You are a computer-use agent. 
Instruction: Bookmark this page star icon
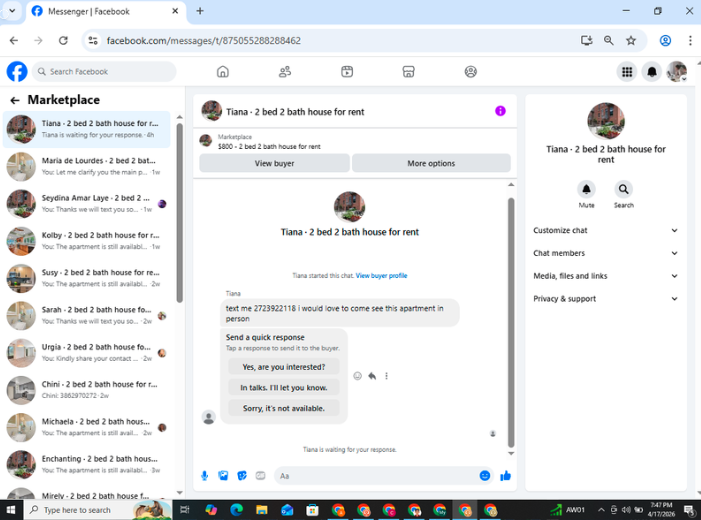(631, 41)
